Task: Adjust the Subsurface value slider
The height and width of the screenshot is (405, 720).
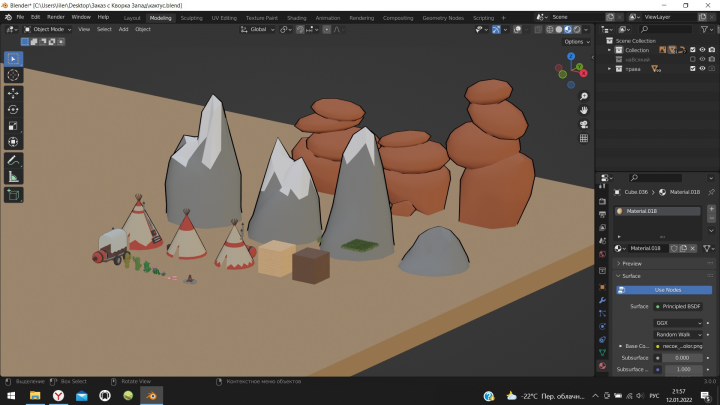Action: 682,358
